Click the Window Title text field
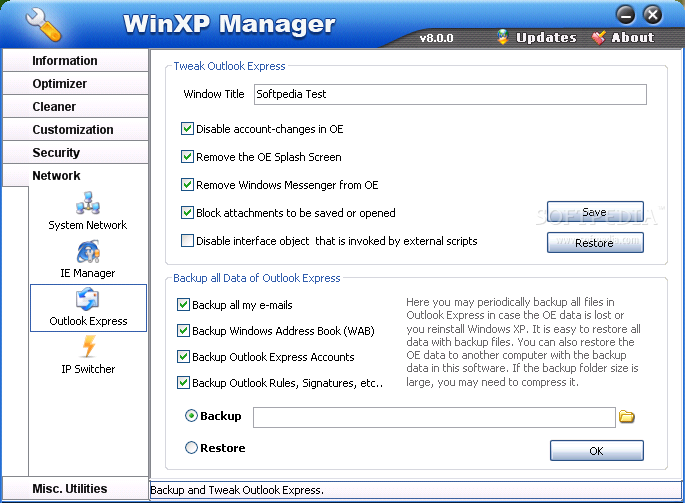The height and width of the screenshot is (503, 685). click(x=450, y=94)
